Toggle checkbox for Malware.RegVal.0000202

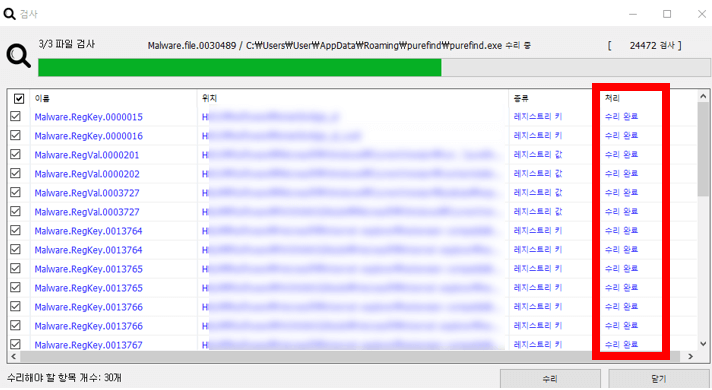point(15,174)
